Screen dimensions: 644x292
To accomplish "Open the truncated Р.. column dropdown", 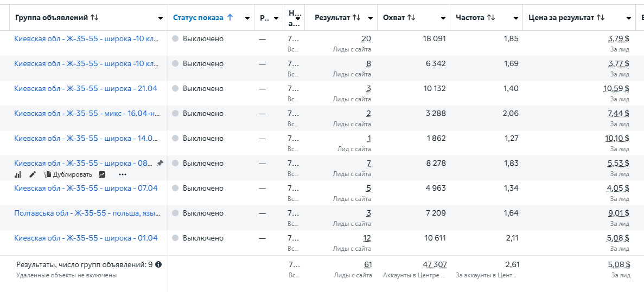I will coord(276,18).
